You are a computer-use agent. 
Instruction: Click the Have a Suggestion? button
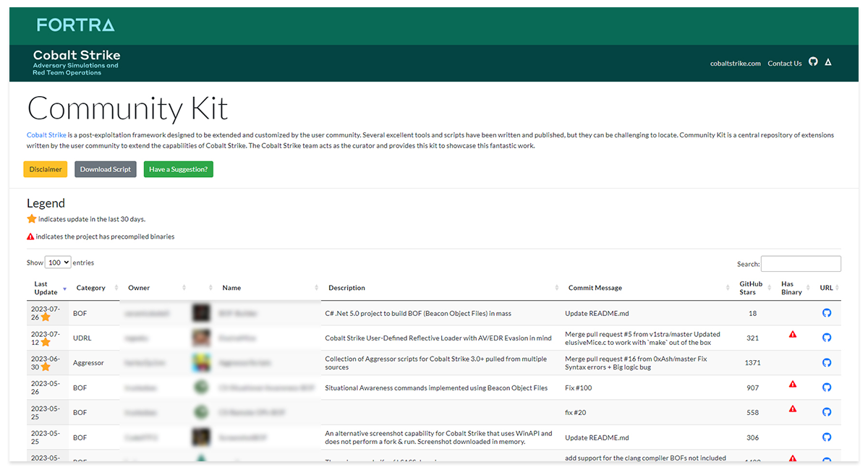click(178, 169)
